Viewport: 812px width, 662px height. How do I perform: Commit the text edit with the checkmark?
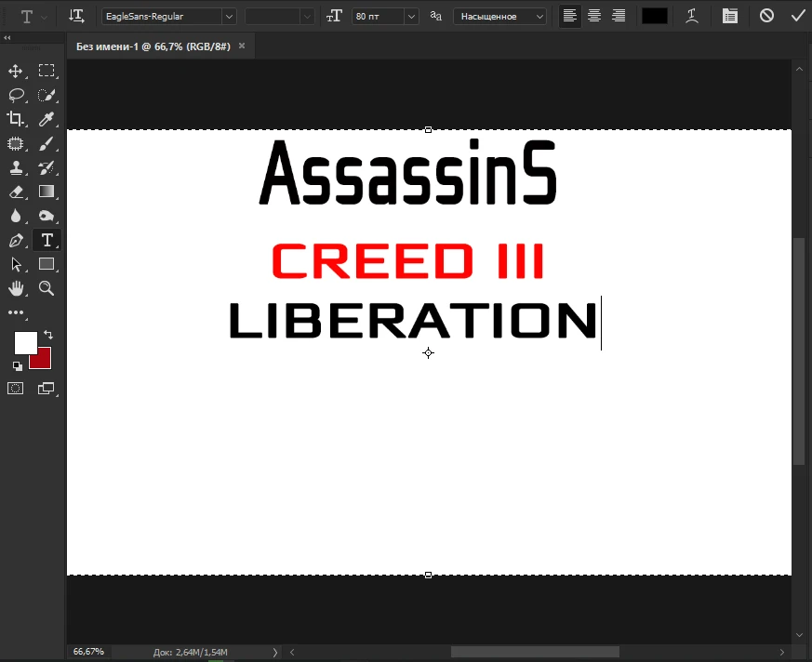click(x=797, y=15)
